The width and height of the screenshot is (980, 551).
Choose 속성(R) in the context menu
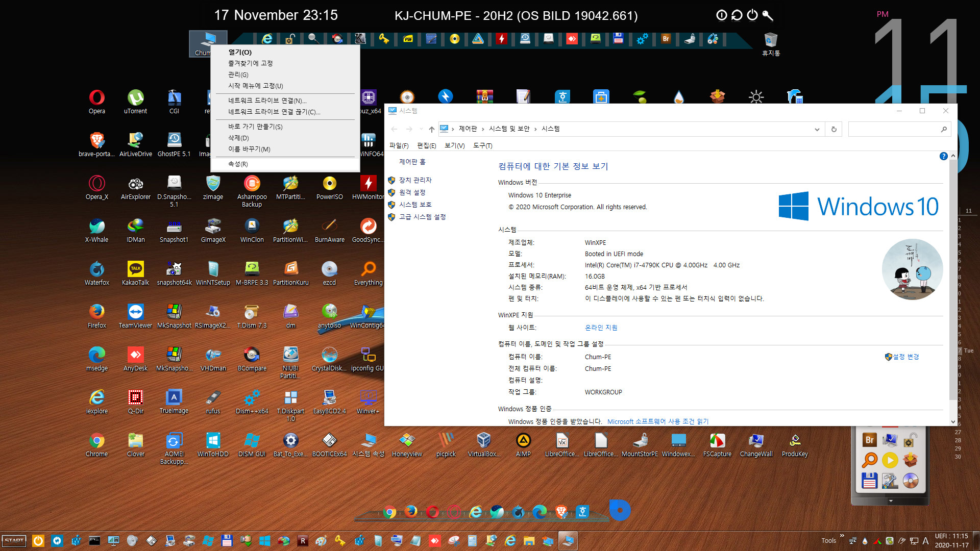285,164
